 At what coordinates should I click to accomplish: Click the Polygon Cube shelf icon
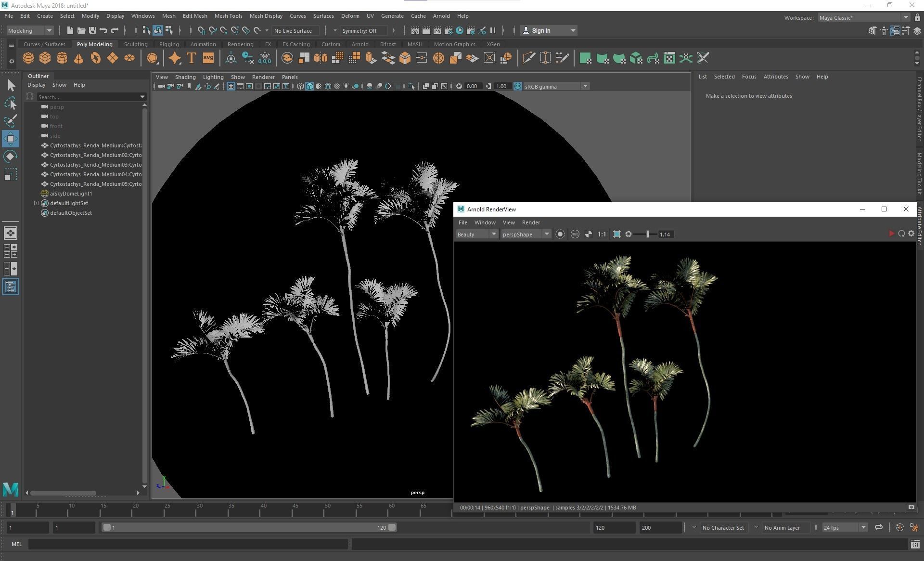pos(45,58)
